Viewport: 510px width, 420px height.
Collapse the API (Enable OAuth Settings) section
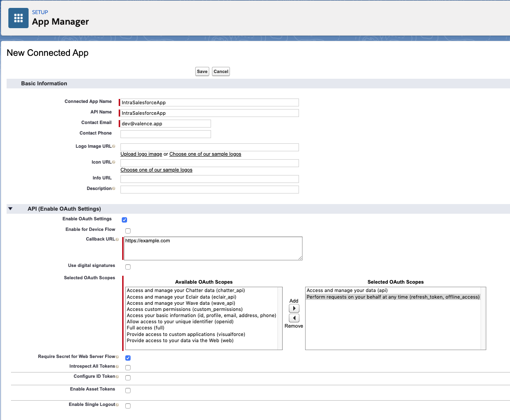[11, 209]
